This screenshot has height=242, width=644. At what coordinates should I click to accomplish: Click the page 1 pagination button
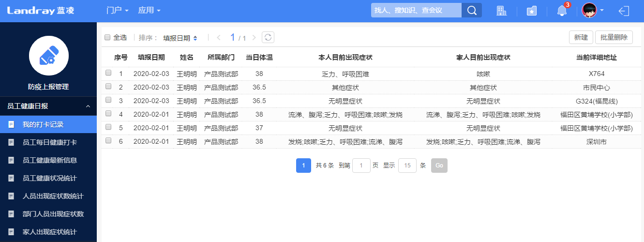303,166
